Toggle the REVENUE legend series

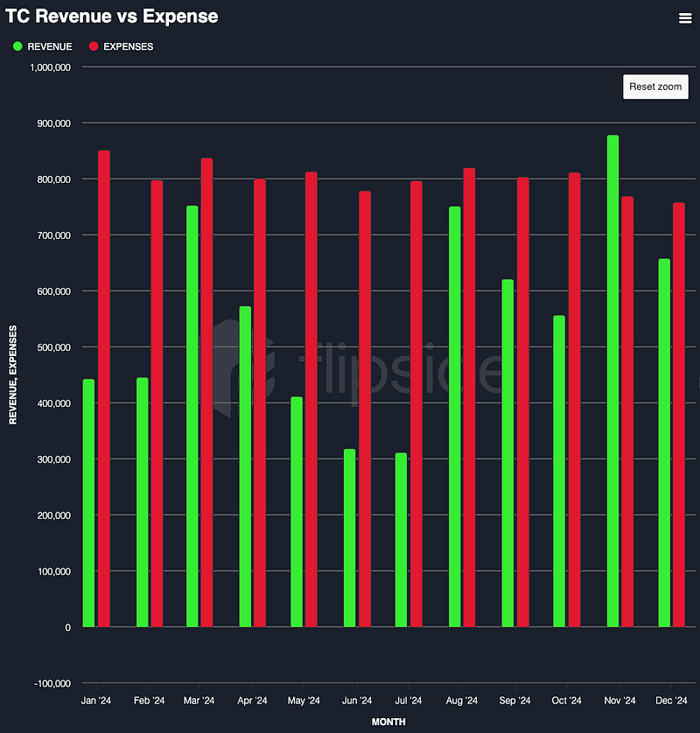click(49, 46)
